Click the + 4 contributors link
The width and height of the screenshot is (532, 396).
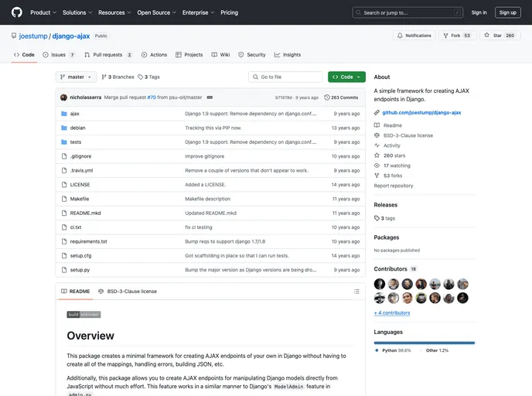coord(392,313)
